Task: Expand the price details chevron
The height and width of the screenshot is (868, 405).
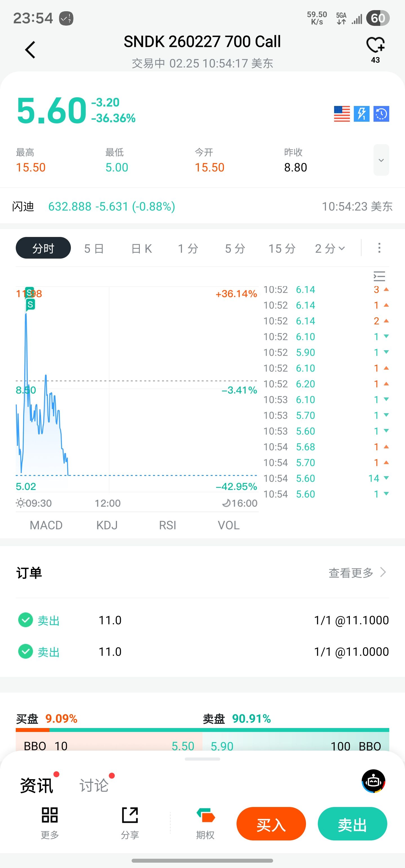Action: point(381,160)
